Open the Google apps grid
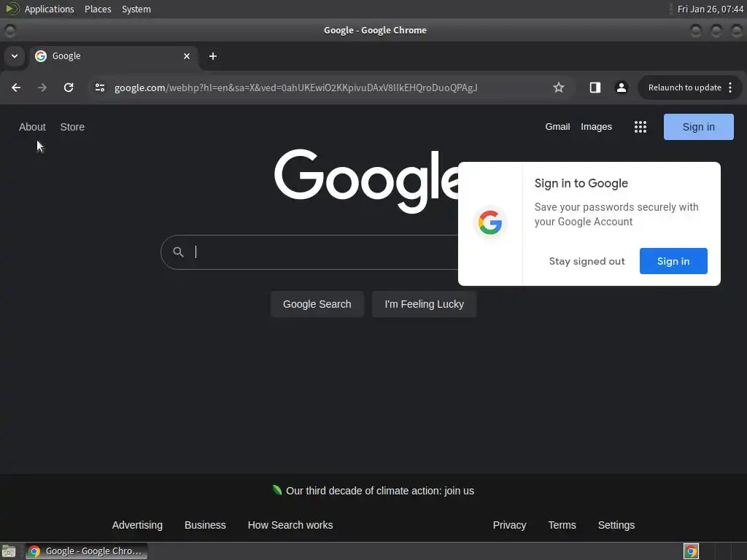The height and width of the screenshot is (560, 747). click(x=640, y=127)
